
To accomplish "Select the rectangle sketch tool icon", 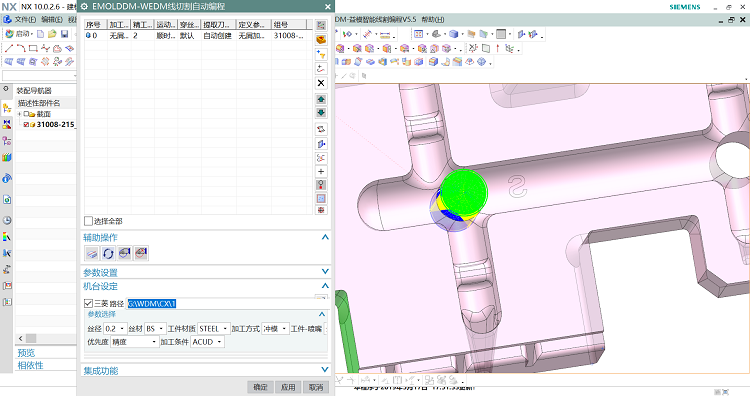I will [x=33, y=48].
